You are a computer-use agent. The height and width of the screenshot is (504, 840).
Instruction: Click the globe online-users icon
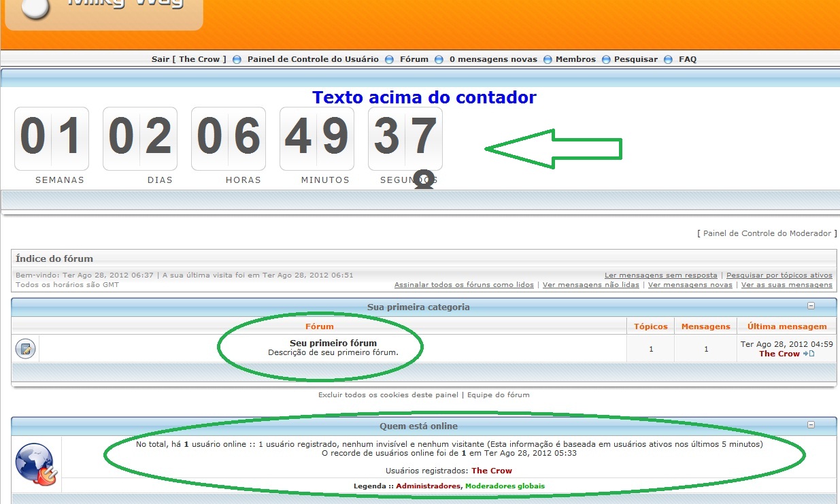(36, 464)
